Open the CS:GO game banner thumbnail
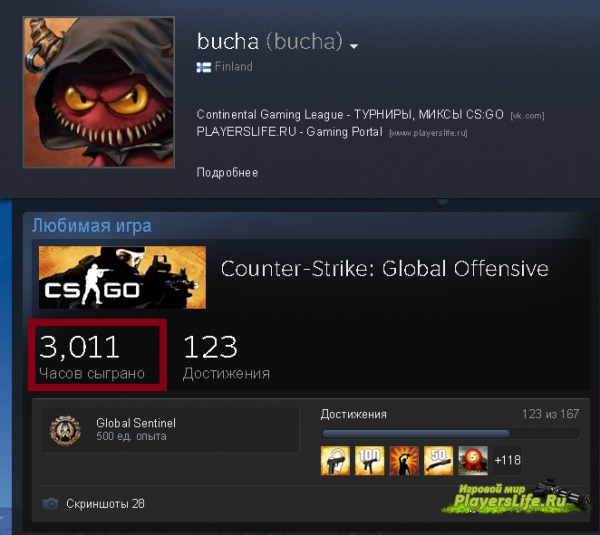 (122, 277)
